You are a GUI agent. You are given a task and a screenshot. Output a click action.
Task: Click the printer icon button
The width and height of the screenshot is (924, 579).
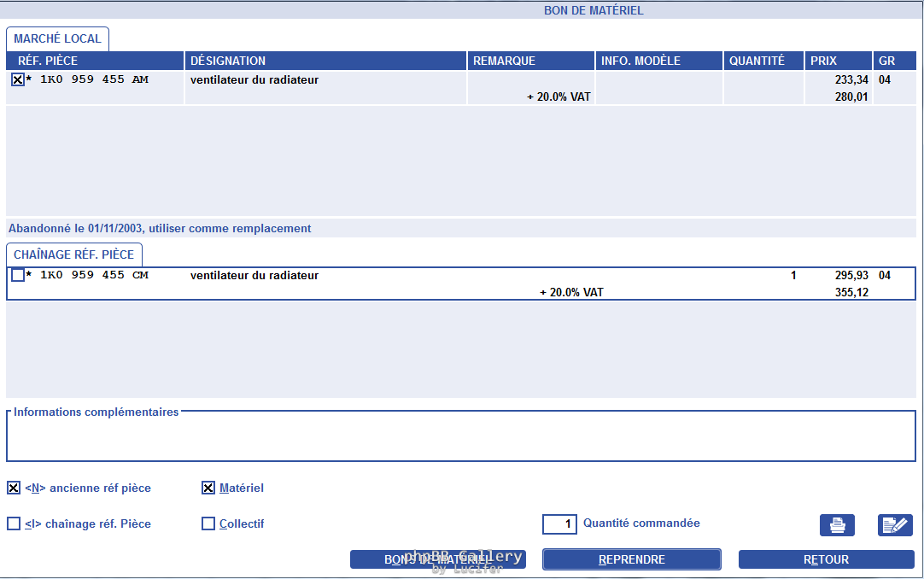[x=837, y=525]
